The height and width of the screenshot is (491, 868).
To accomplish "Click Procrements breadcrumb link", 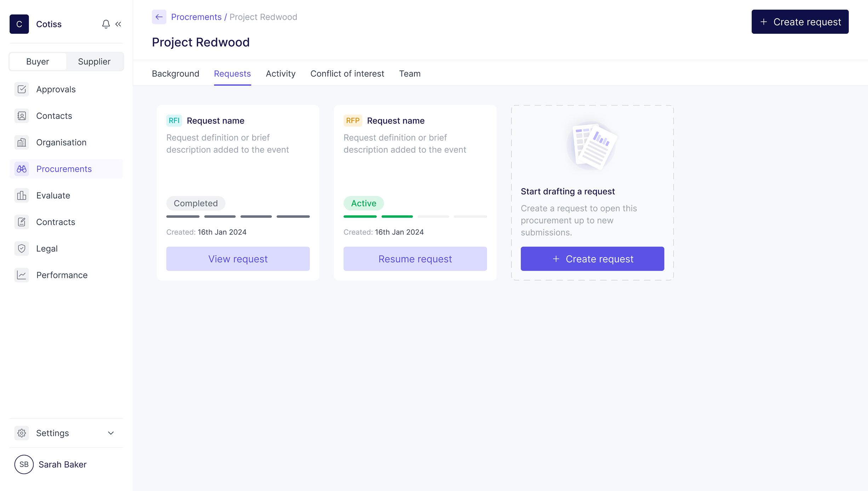I will point(196,17).
